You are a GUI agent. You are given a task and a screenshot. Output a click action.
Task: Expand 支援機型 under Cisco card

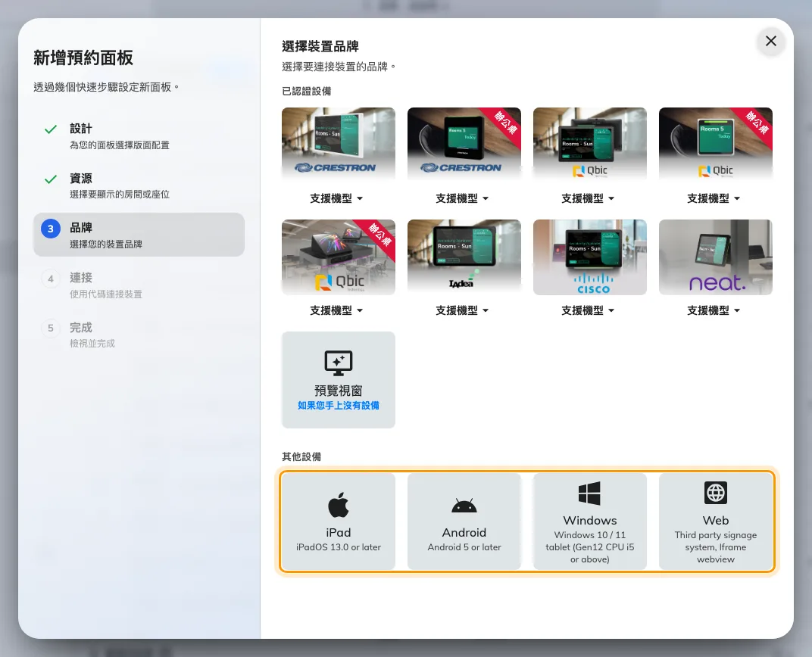pyautogui.click(x=589, y=310)
